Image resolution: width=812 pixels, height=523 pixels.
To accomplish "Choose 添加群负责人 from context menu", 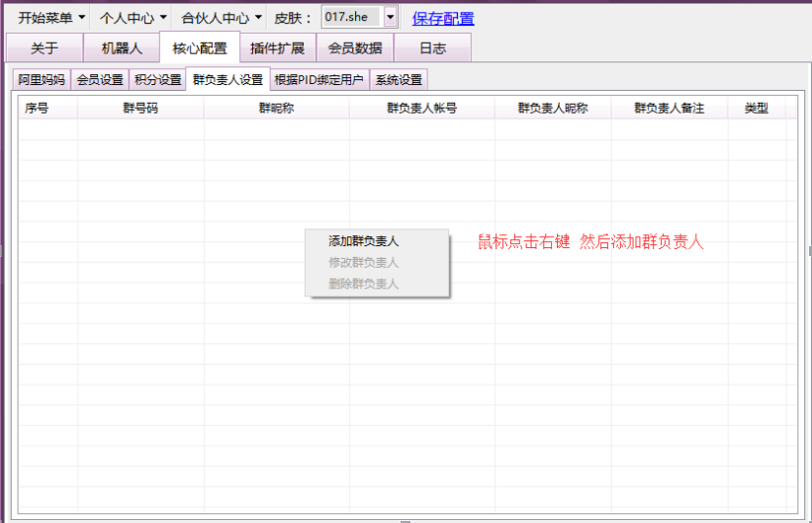I will coord(363,240).
